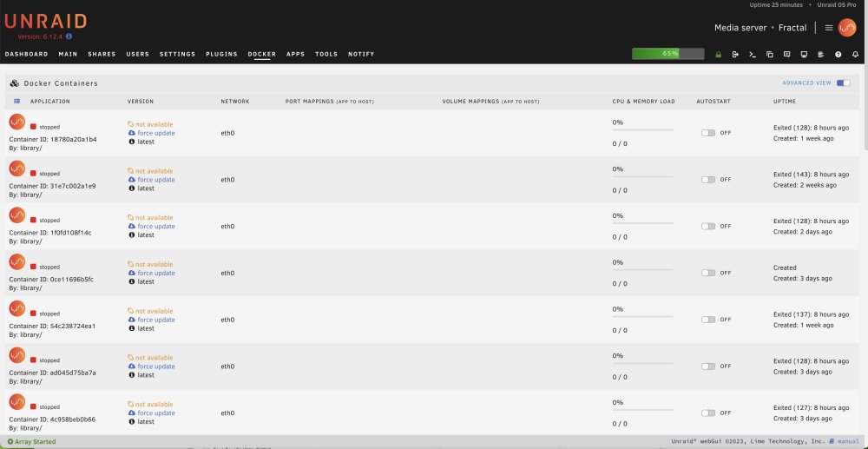Viewport: 868px width, 449px height.
Task: Open context menu of container 0ce11696b5fc icon
Action: [17, 262]
